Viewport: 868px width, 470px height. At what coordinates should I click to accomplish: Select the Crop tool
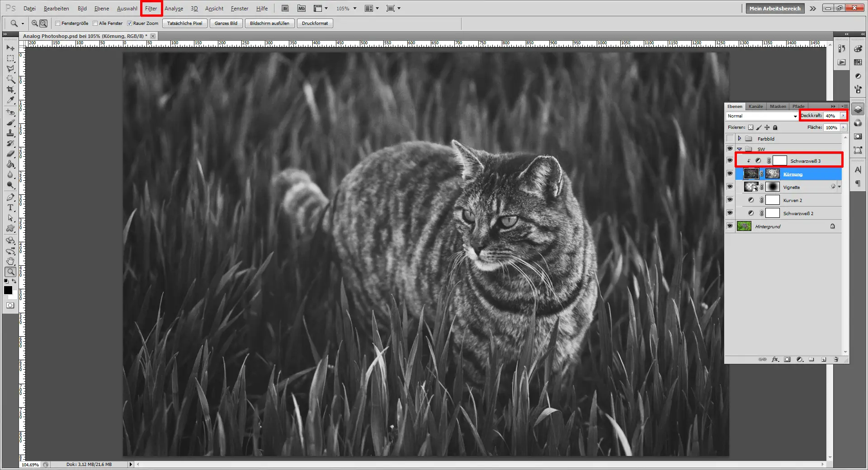pos(10,89)
